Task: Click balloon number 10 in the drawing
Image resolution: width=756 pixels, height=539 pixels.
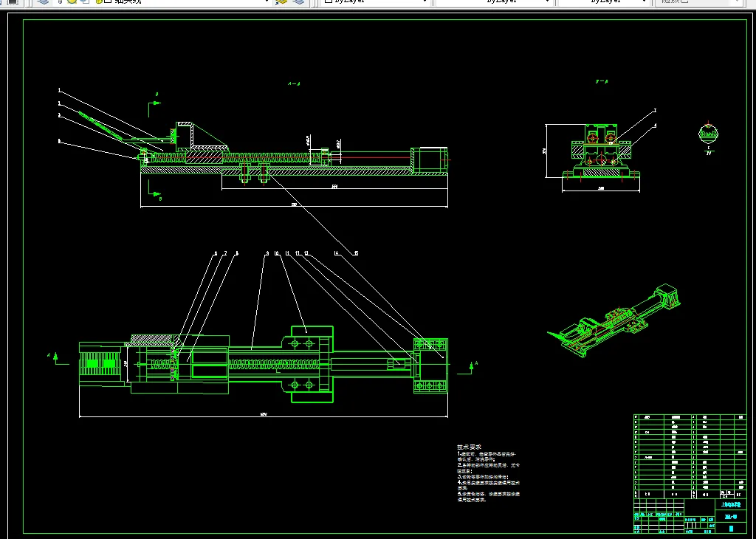Action: (x=276, y=253)
